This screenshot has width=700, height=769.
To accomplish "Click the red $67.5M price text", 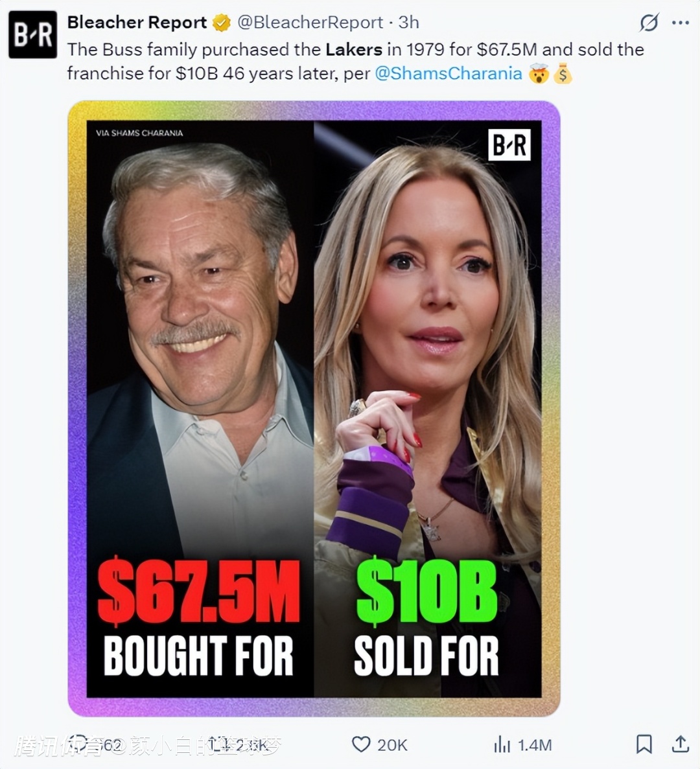I will tap(198, 593).
